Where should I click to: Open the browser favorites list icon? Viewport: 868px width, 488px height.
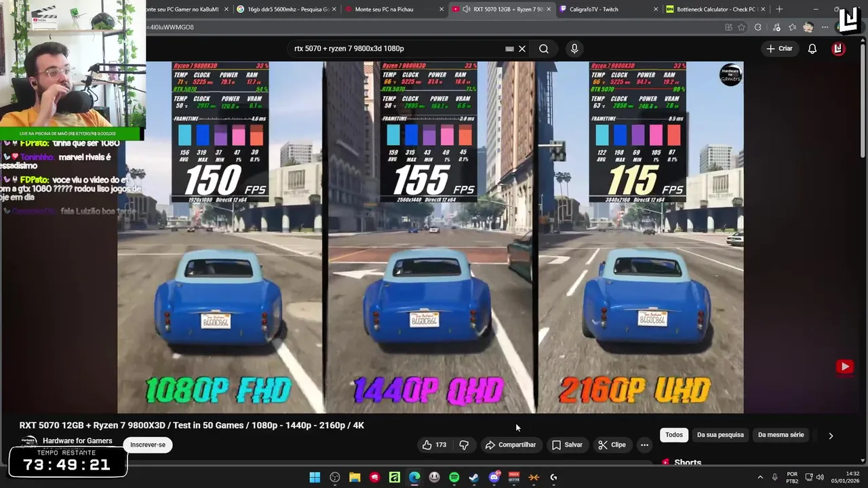click(x=792, y=27)
